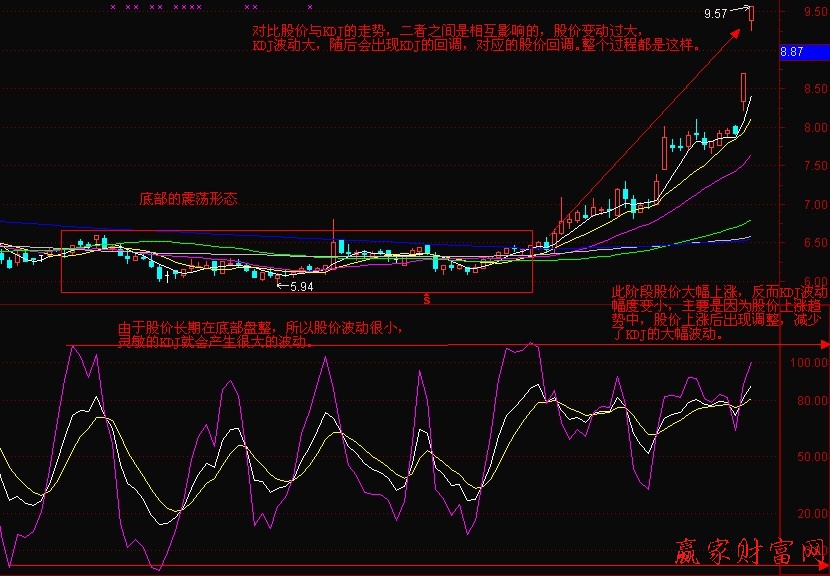Click the red S marker below the box

click(x=427, y=299)
